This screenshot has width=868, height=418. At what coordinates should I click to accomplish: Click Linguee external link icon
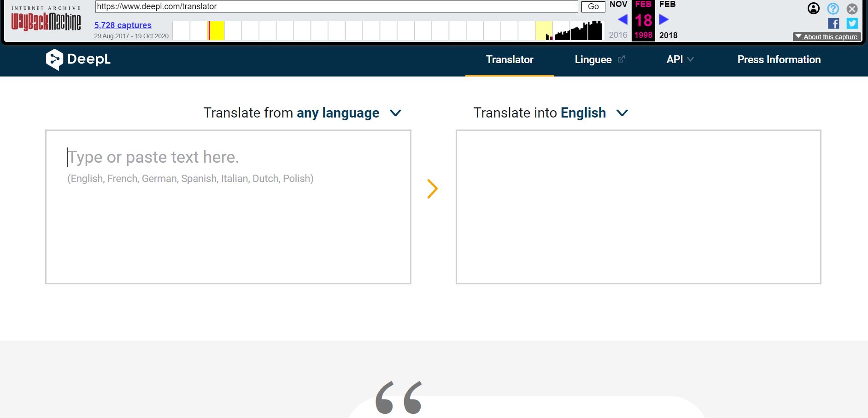pos(621,59)
